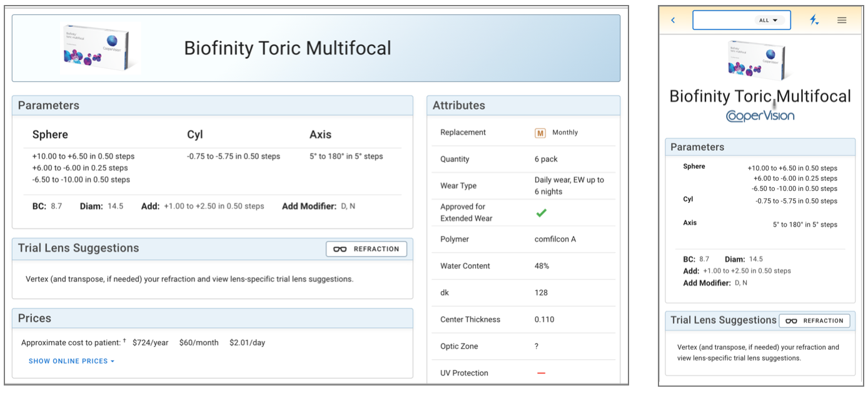Click the red UV Protection dash indicator
868x393 pixels.
(x=541, y=374)
